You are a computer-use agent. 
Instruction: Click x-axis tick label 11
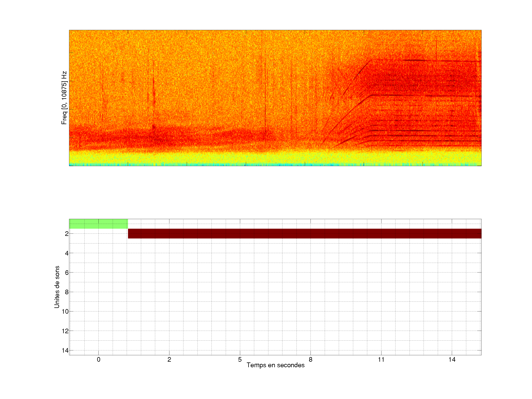point(381,359)
